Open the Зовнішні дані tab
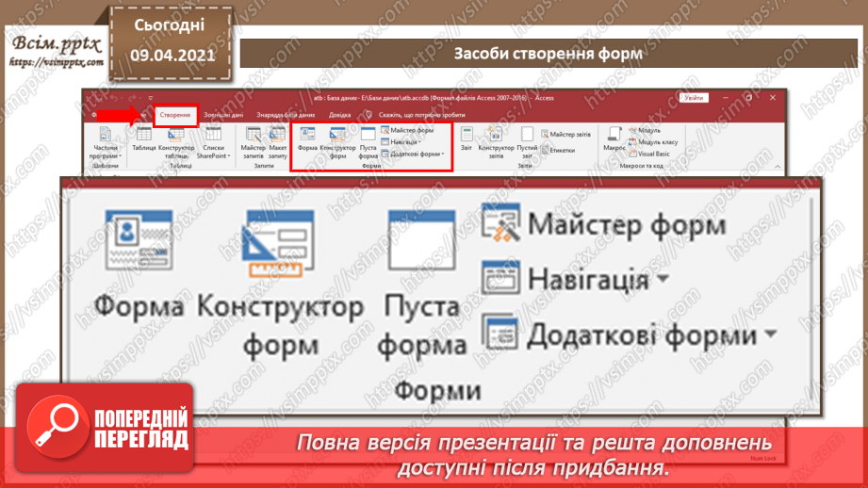The width and height of the screenshot is (868, 488). (x=223, y=115)
